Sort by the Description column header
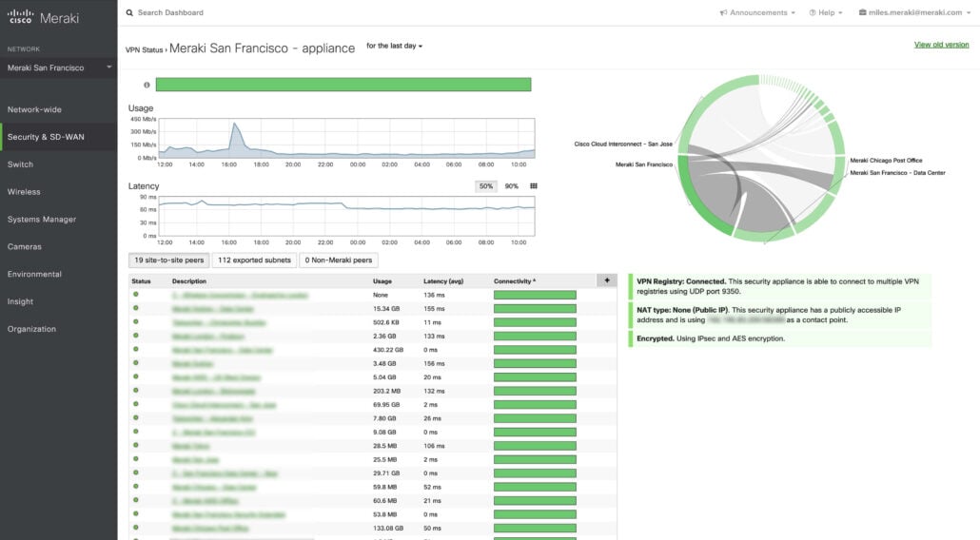980x540 pixels. click(189, 281)
